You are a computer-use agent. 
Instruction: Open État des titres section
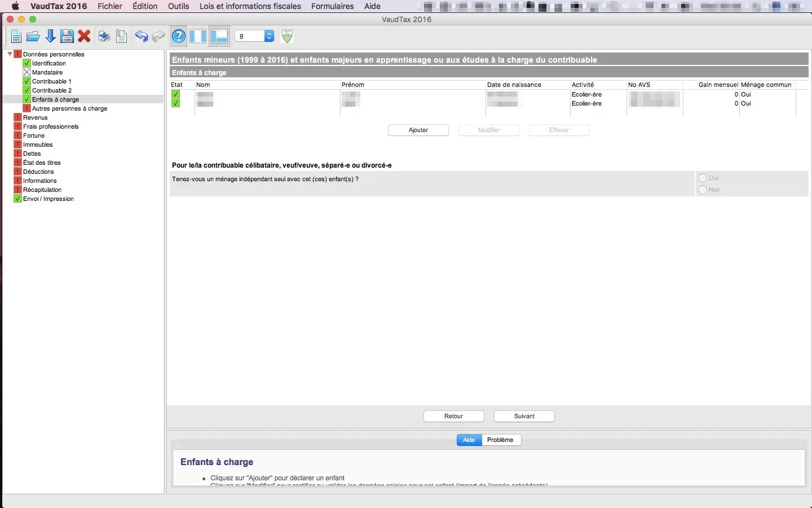coord(42,163)
